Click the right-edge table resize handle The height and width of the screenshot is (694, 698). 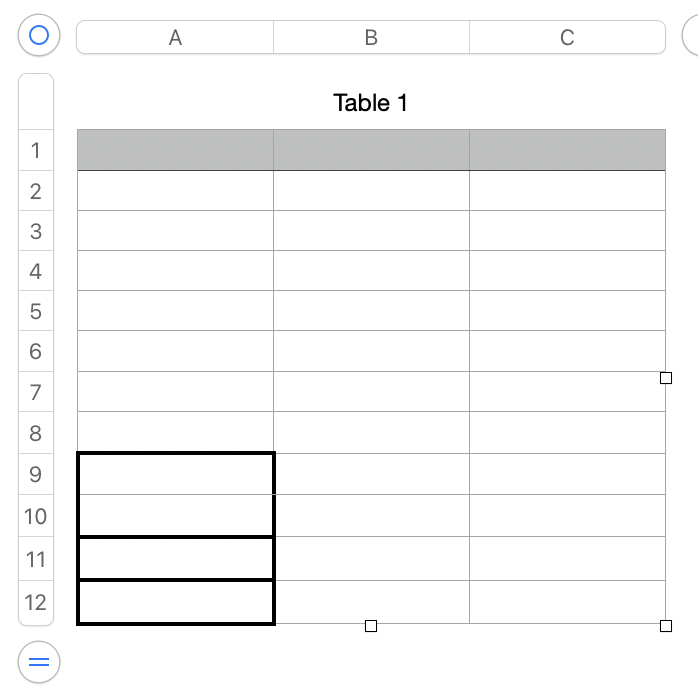tap(666, 378)
